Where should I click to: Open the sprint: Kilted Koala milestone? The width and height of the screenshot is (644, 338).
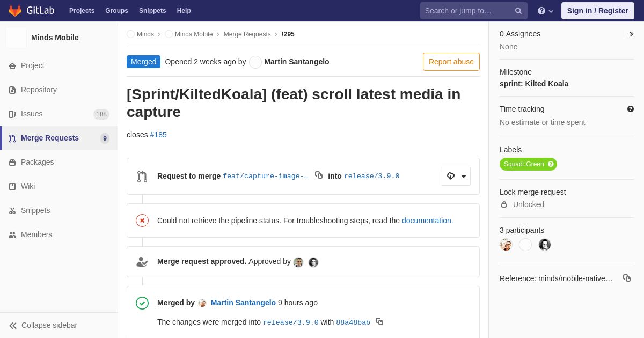tap(534, 84)
